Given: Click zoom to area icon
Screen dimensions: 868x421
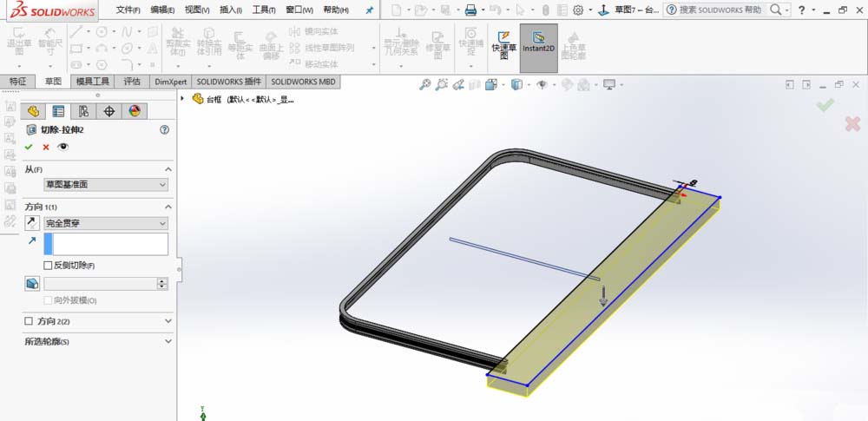Looking at the screenshot, I should (x=441, y=85).
